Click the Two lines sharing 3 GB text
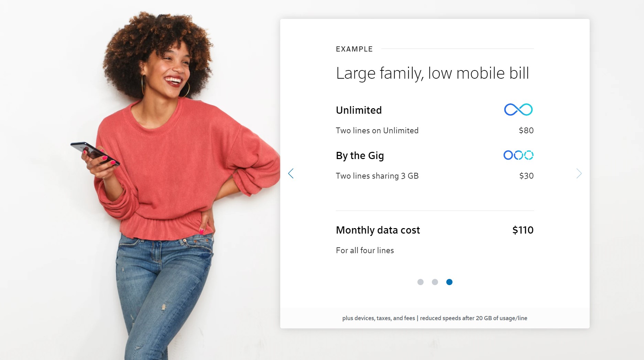The image size is (644, 360). [x=377, y=176]
